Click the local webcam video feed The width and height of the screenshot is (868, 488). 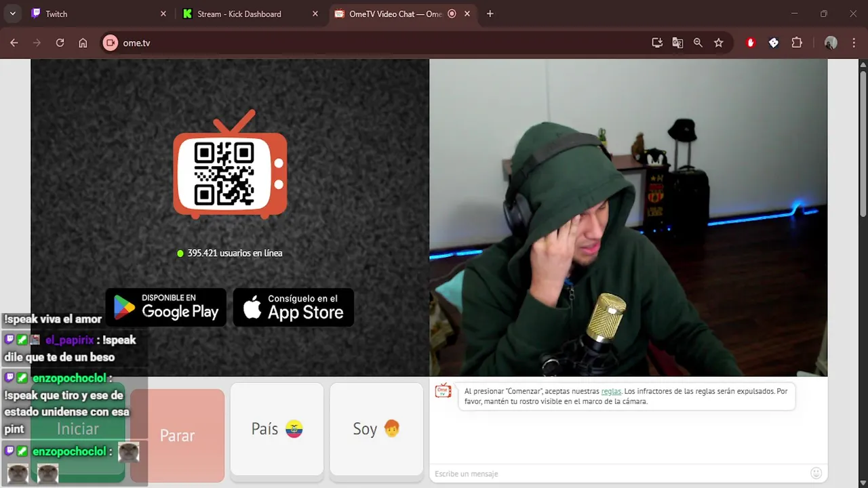click(628, 218)
